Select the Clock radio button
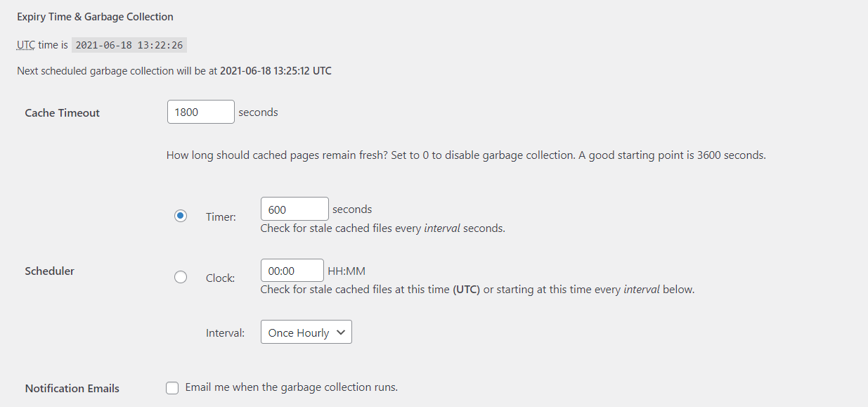This screenshot has height=407, width=868. 180,277
